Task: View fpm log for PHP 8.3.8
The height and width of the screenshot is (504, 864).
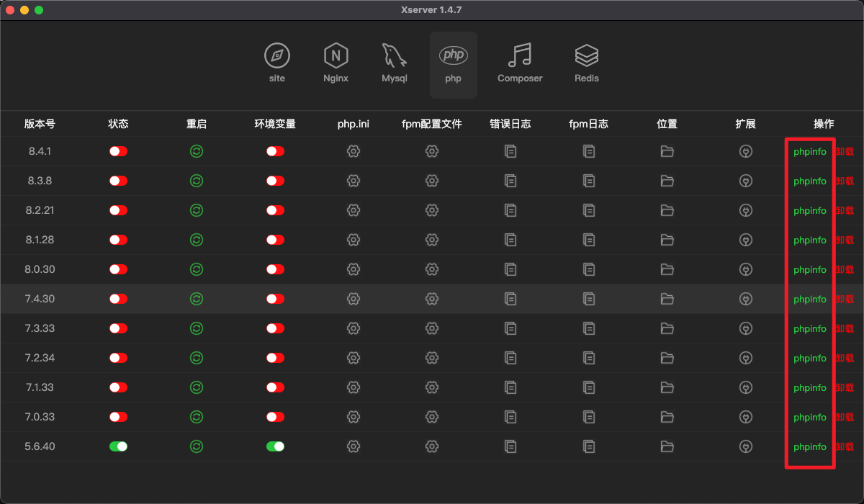Action: pyautogui.click(x=589, y=181)
